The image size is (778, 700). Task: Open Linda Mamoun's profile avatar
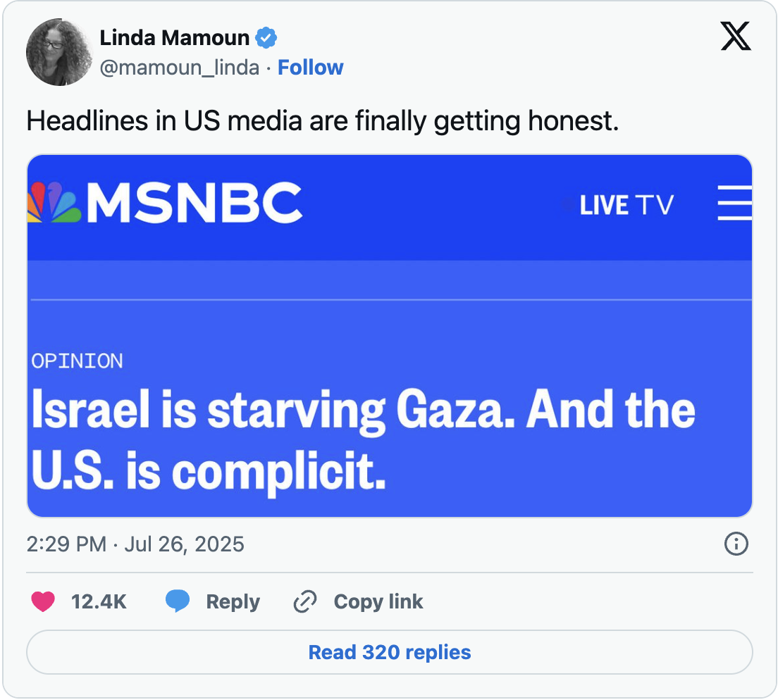[x=59, y=52]
